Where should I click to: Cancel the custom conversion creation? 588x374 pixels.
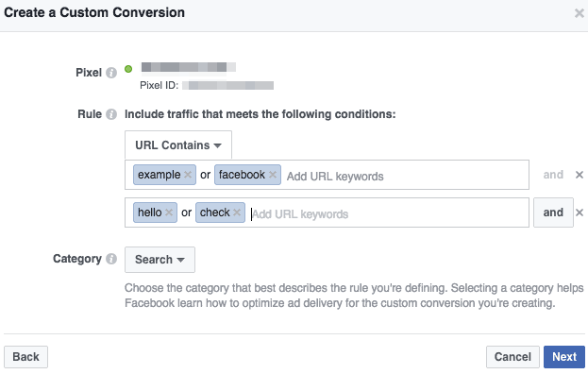tap(512, 357)
